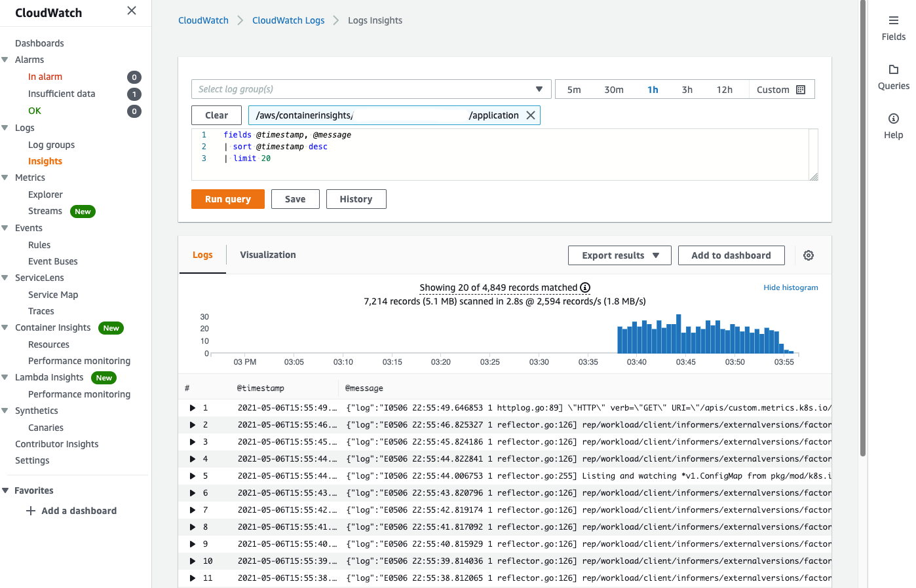
Task: Open the Export results dropdown
Action: [x=619, y=255]
